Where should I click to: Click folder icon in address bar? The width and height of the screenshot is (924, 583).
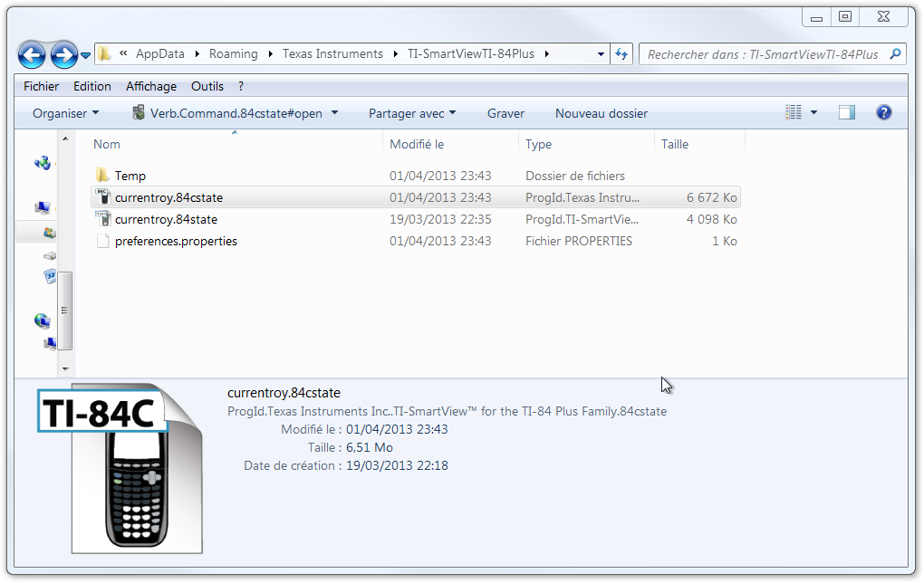103,54
